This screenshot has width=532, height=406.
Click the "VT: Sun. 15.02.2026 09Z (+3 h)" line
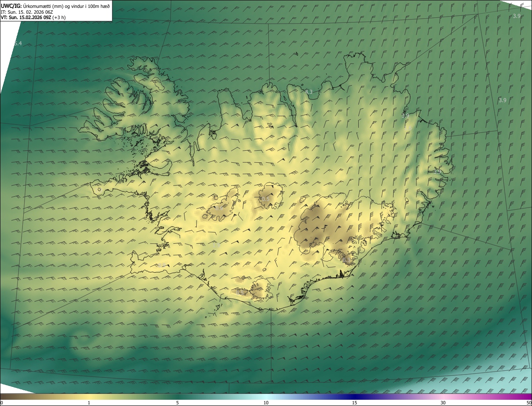[33, 17]
